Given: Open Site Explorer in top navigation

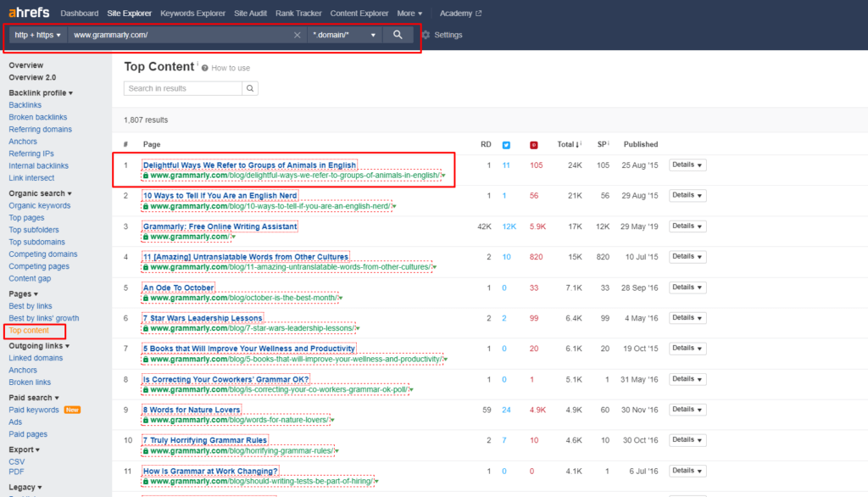Looking at the screenshot, I should 129,14.
